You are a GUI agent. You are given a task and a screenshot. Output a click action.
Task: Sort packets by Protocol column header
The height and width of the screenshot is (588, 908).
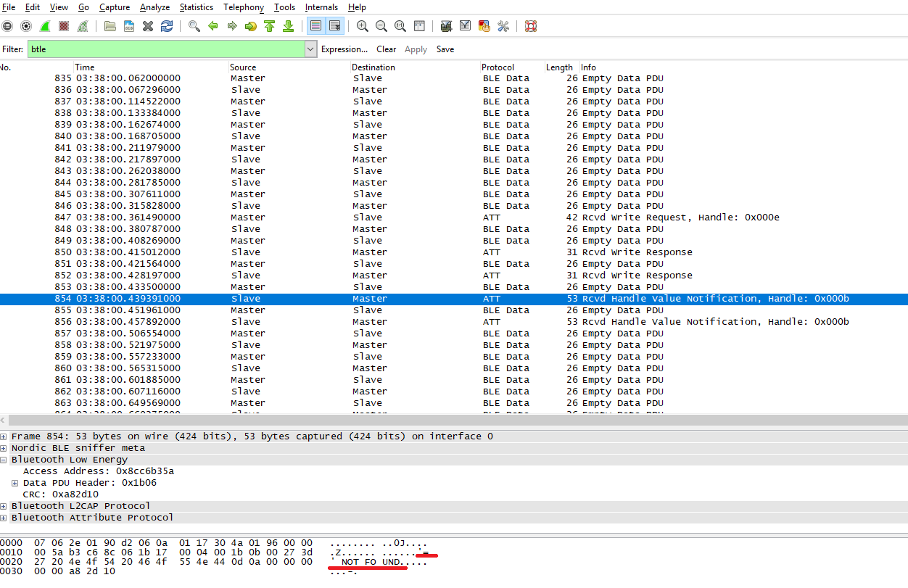click(498, 67)
